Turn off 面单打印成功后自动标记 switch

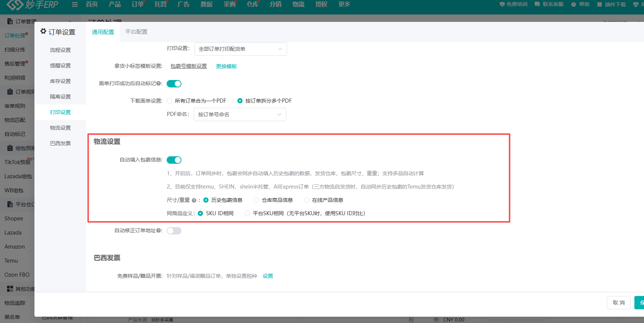(x=174, y=84)
